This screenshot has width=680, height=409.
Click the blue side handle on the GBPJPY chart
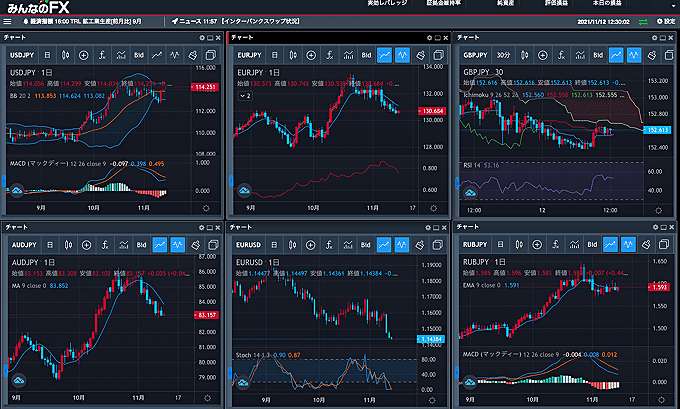pyautogui.click(x=457, y=183)
